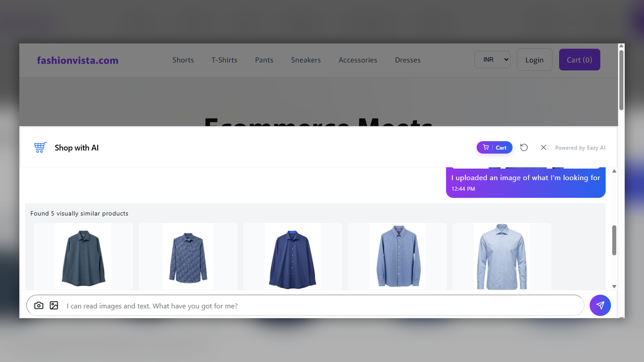Close the Shop with AI panel
644x362 pixels.
point(543,148)
